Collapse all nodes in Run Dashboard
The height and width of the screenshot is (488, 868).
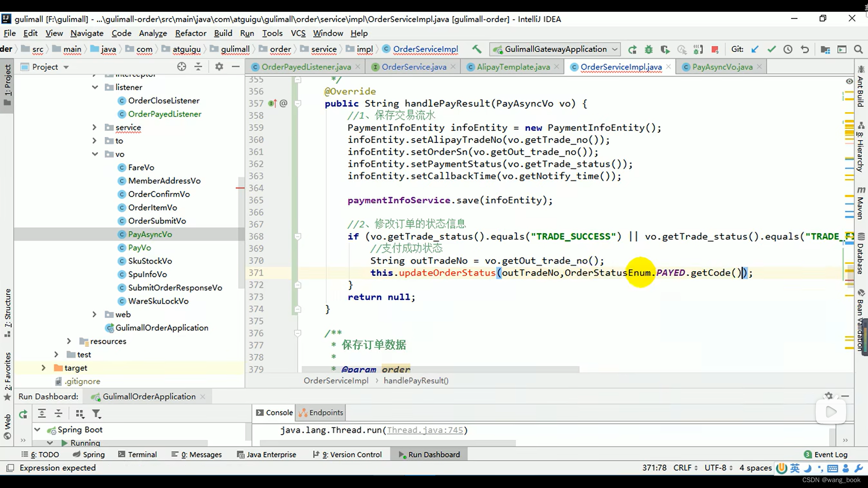(58, 413)
